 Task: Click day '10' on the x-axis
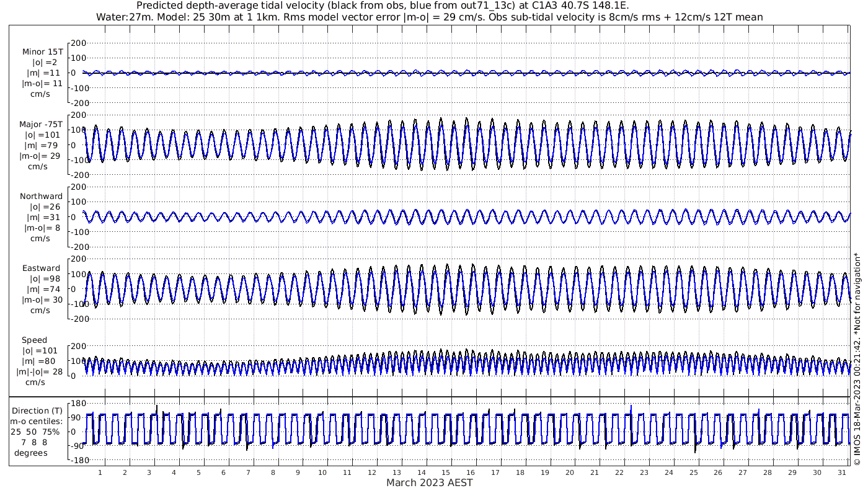point(322,472)
